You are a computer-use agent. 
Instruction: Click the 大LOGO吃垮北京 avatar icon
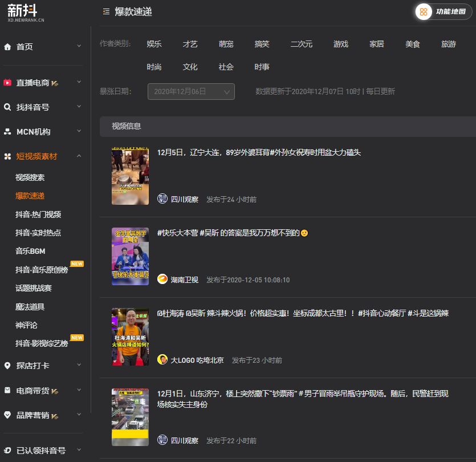[162, 359]
